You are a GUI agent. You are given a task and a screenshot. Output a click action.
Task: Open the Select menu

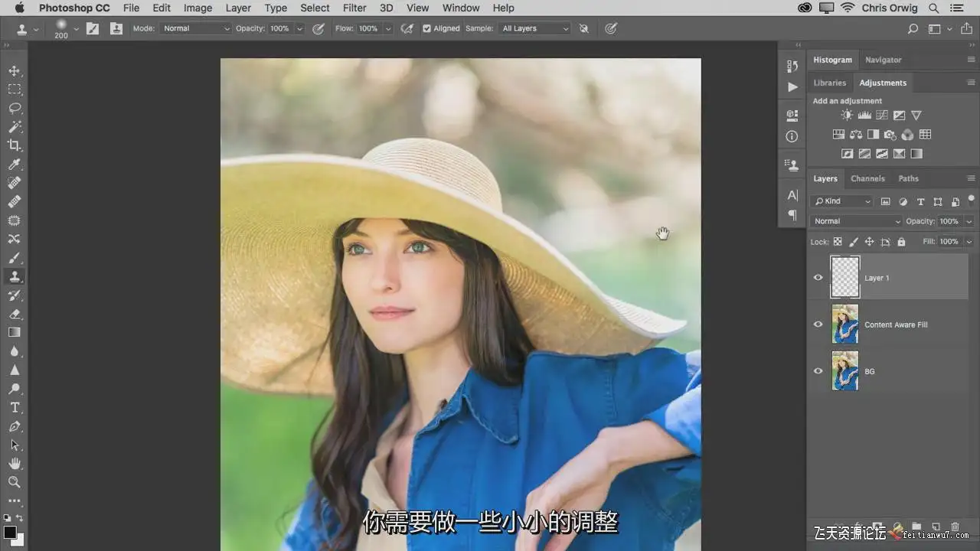click(x=315, y=8)
